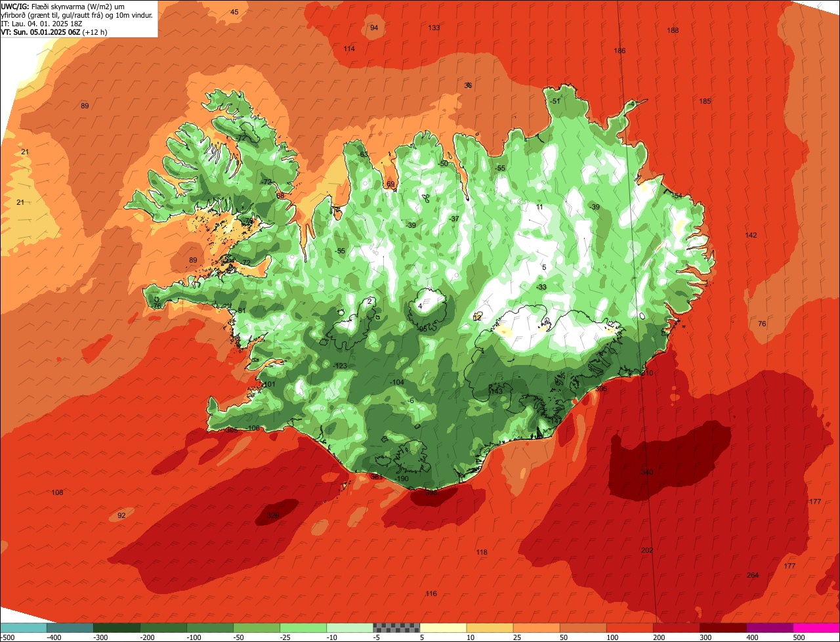
Task: Click the dark maroon swatch between 300 and 400
Action: 723,628
